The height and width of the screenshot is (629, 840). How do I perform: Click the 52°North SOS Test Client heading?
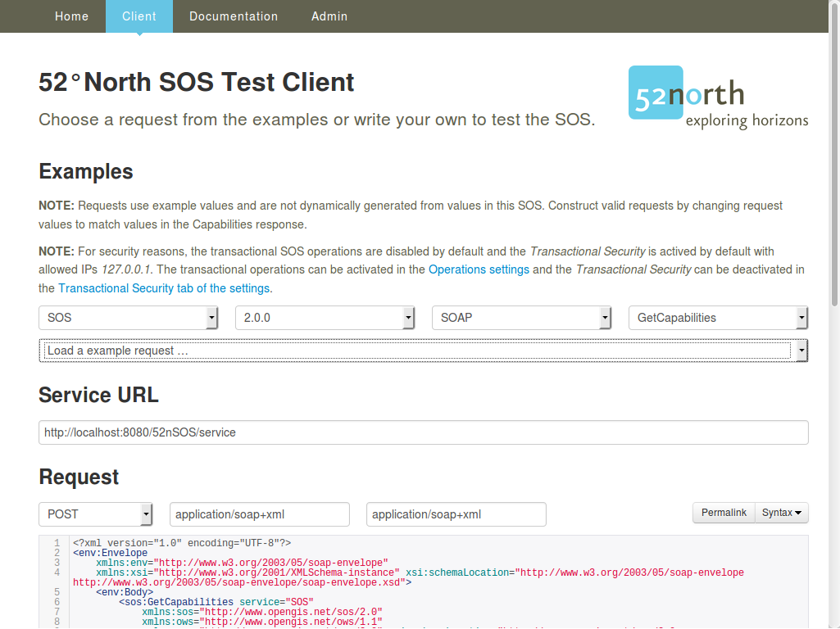point(196,83)
